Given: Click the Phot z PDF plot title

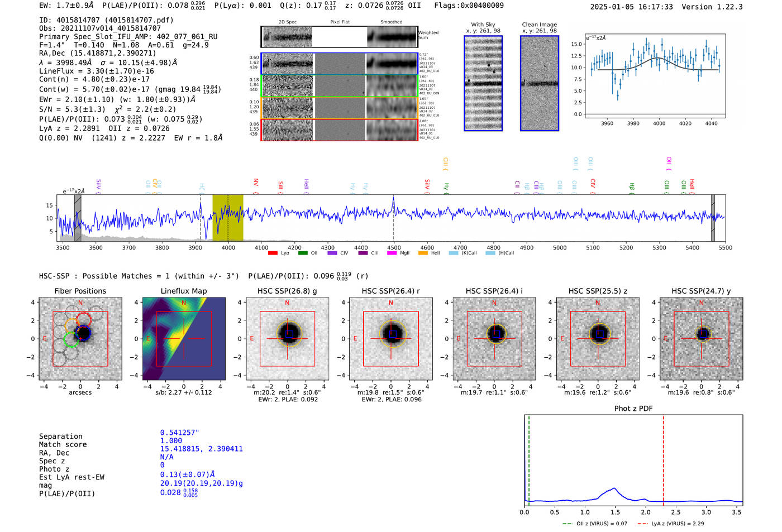Looking at the screenshot, I should (633, 409).
